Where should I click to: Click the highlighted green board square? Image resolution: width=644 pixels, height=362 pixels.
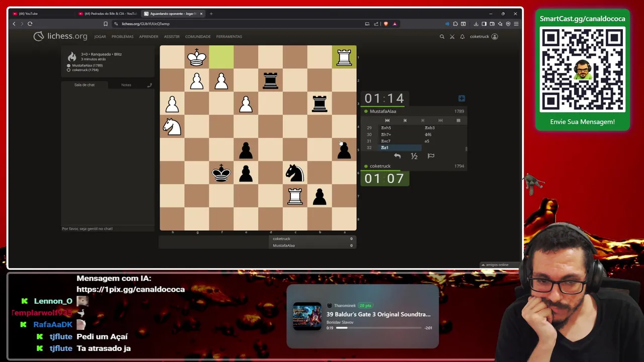click(x=221, y=57)
